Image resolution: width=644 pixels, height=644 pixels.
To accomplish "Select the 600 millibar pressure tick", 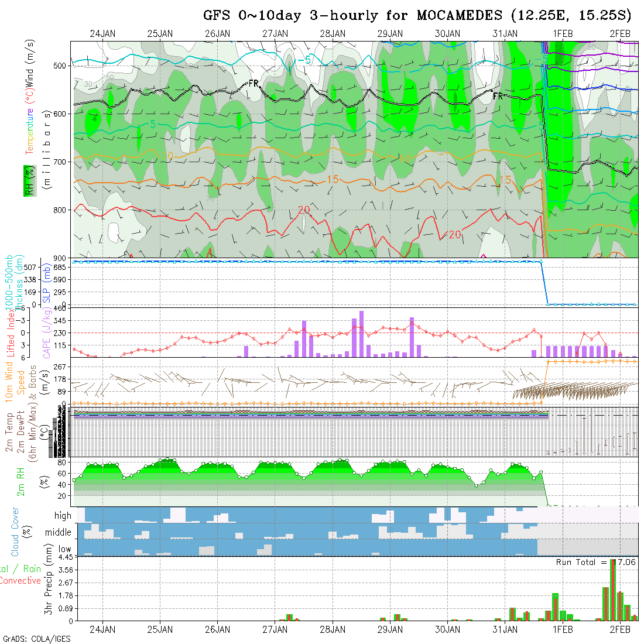I will (x=60, y=114).
